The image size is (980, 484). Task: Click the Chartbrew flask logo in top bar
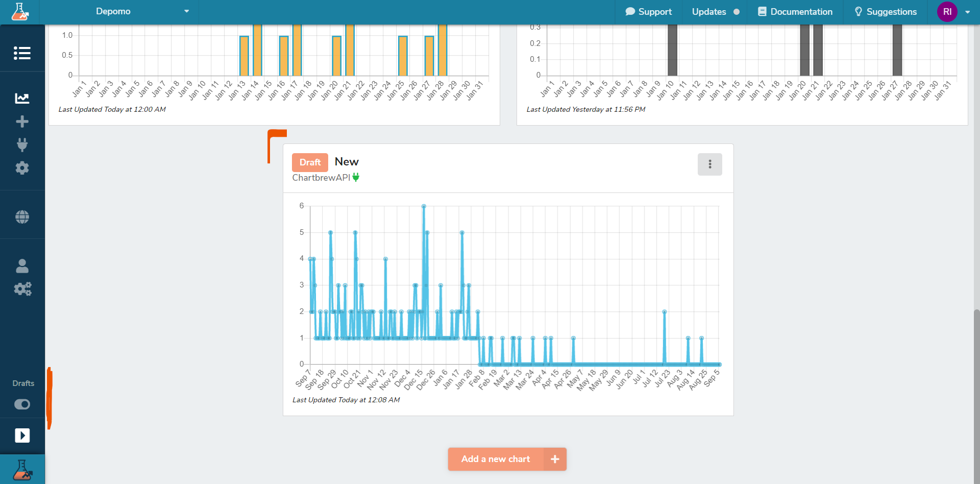(x=20, y=11)
